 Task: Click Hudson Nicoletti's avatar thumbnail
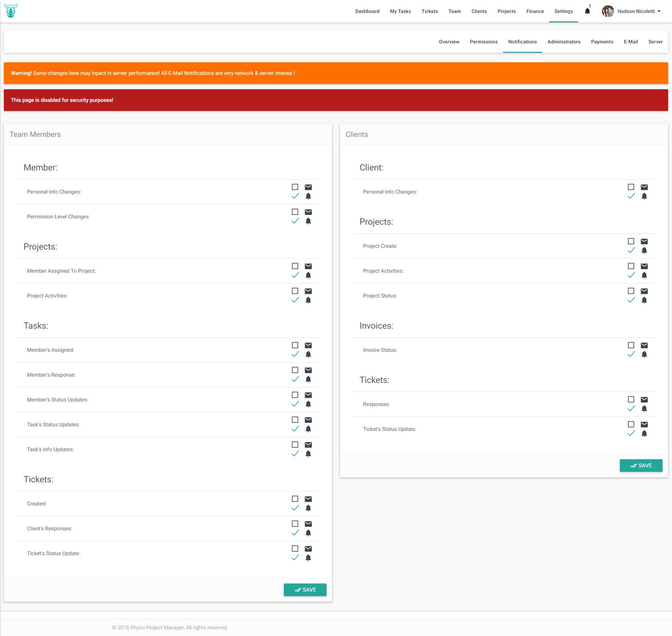click(x=608, y=11)
